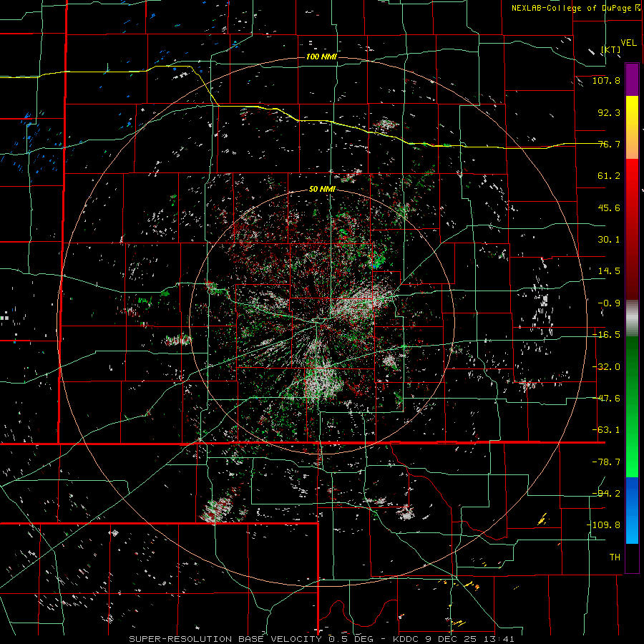Click the -0.9 velocity scale value
Viewport: 644px width, 644px height.
[x=609, y=303]
